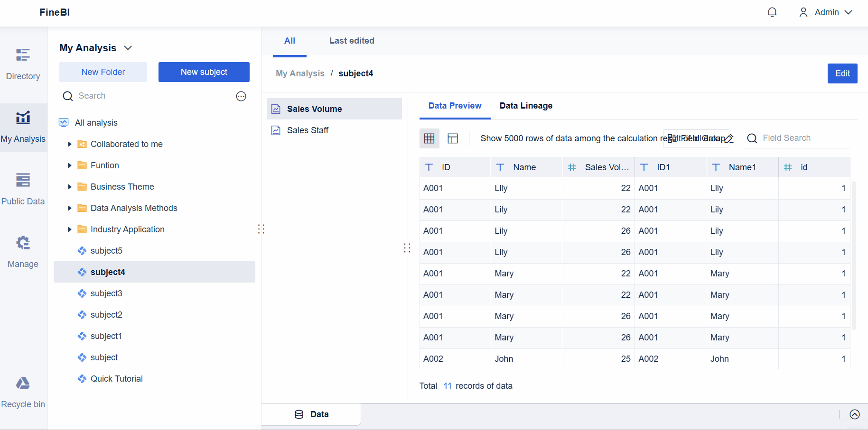Switch to the Last edited tab

point(352,41)
